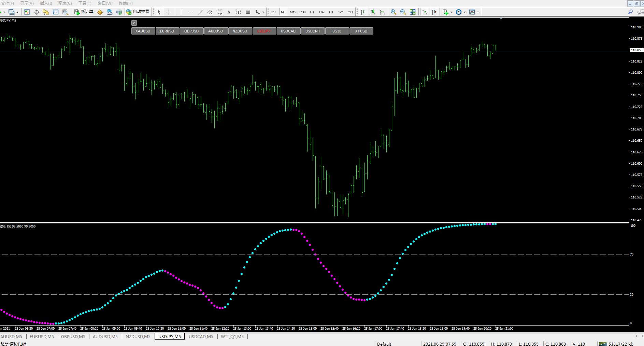Switch chart to candlestick mode
Viewport: 644px width, 346px height.
click(373, 12)
